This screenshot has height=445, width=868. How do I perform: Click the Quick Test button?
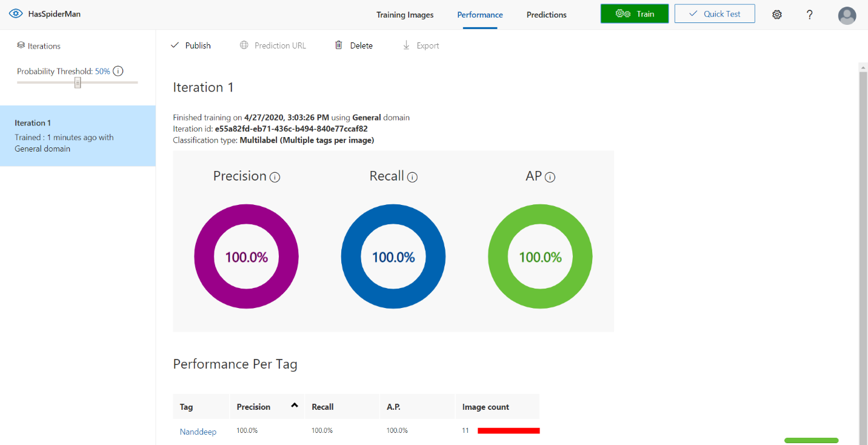tap(714, 14)
